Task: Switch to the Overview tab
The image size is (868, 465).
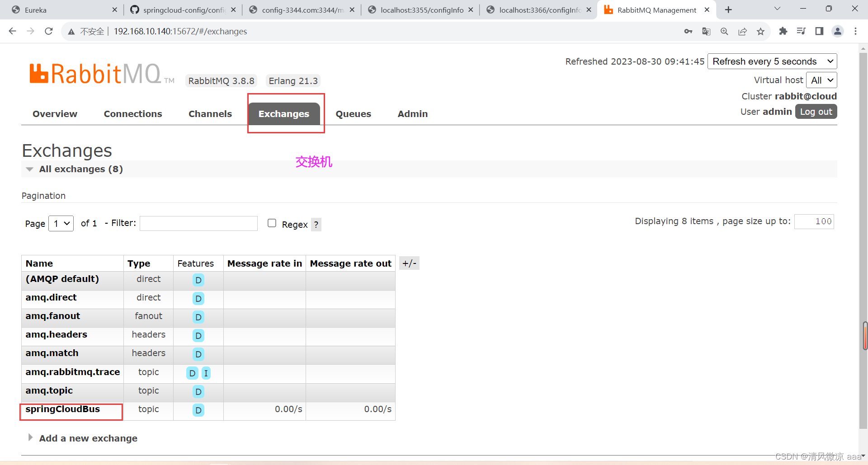Action: click(x=55, y=114)
